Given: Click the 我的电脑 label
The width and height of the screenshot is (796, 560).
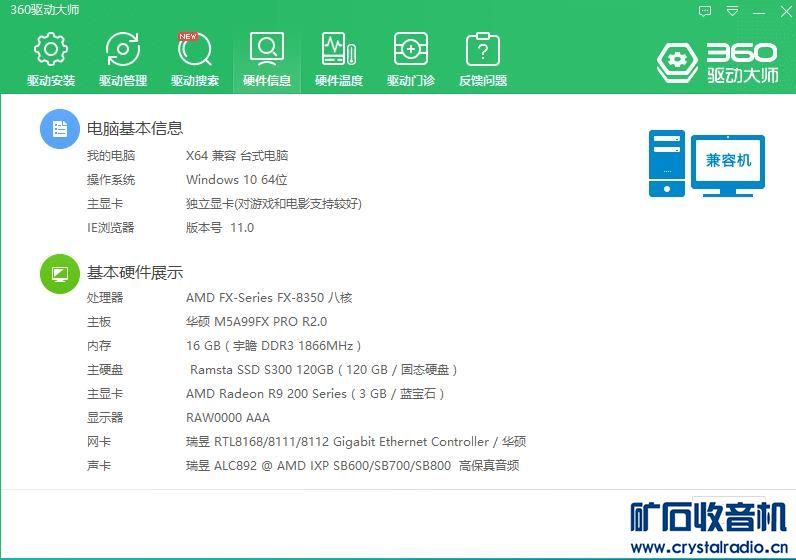Looking at the screenshot, I should (111, 155).
